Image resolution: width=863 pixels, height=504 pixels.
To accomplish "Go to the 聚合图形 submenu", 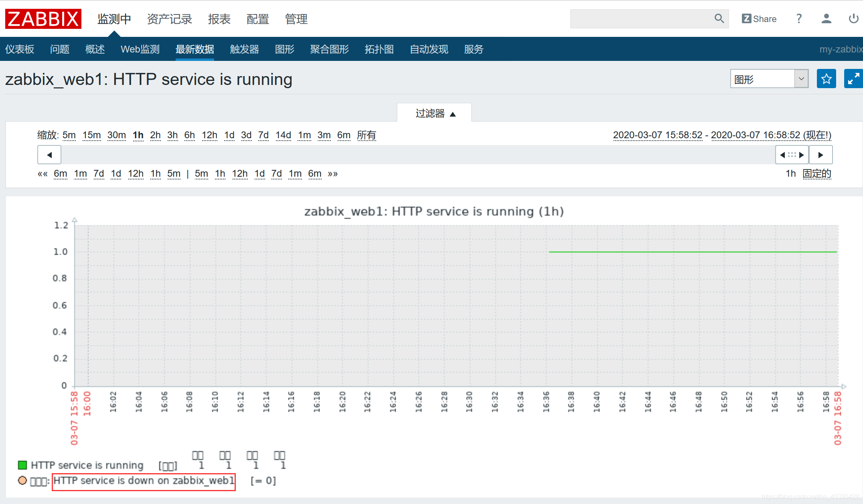I will (x=330, y=49).
